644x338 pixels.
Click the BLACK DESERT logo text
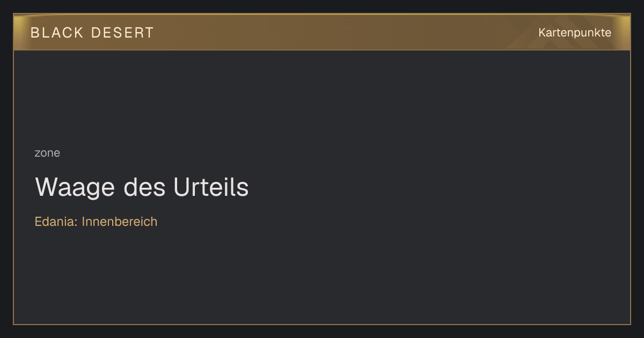click(92, 33)
